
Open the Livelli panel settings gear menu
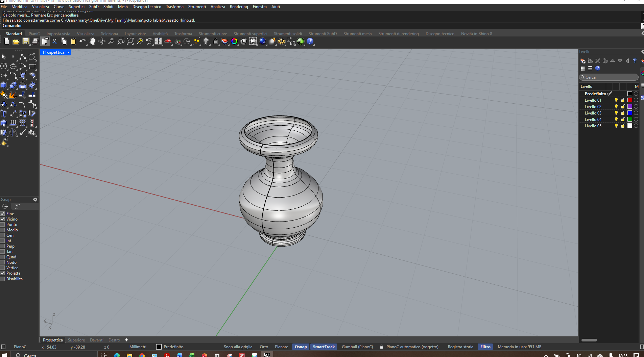642,52
